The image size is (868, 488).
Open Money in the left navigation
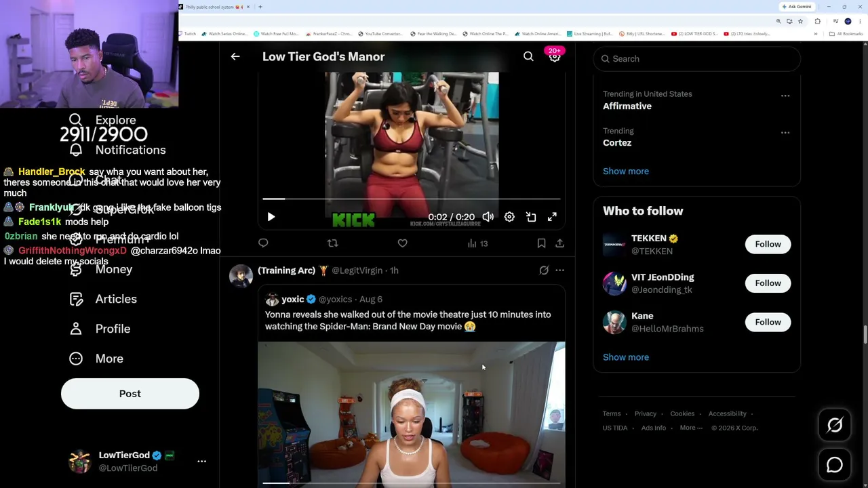click(x=100, y=269)
